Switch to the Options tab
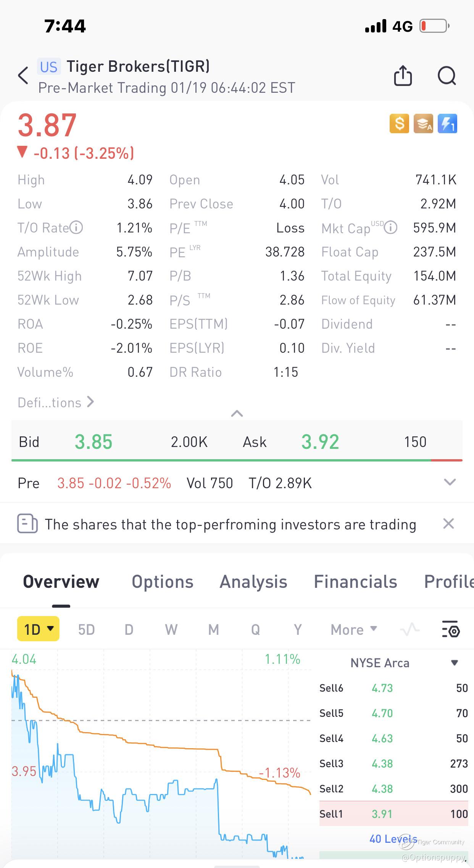Screen dimensions: 474x868 (163, 582)
